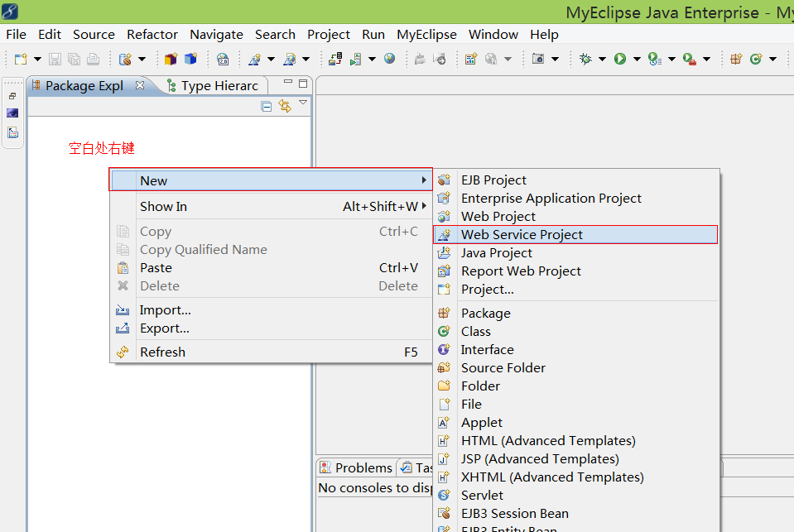Choose Interface from the New submenu
Screen dimensions: 794x532
coord(575,350)
